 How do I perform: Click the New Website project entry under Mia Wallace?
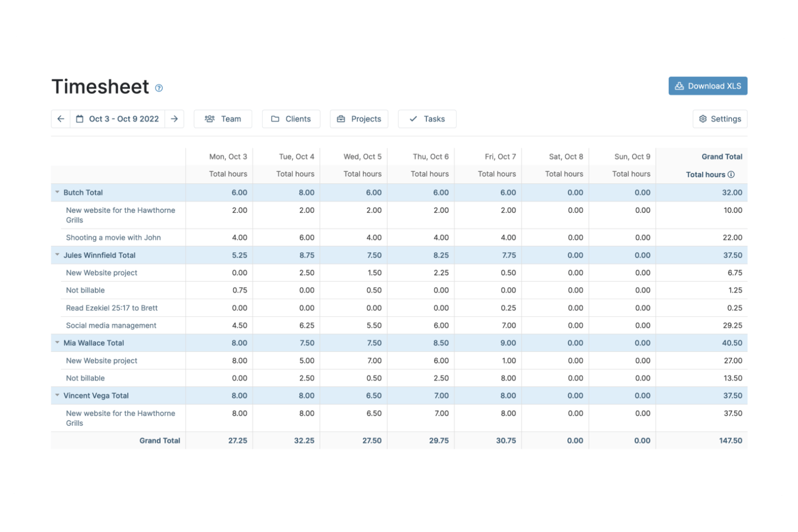pyautogui.click(x=101, y=361)
